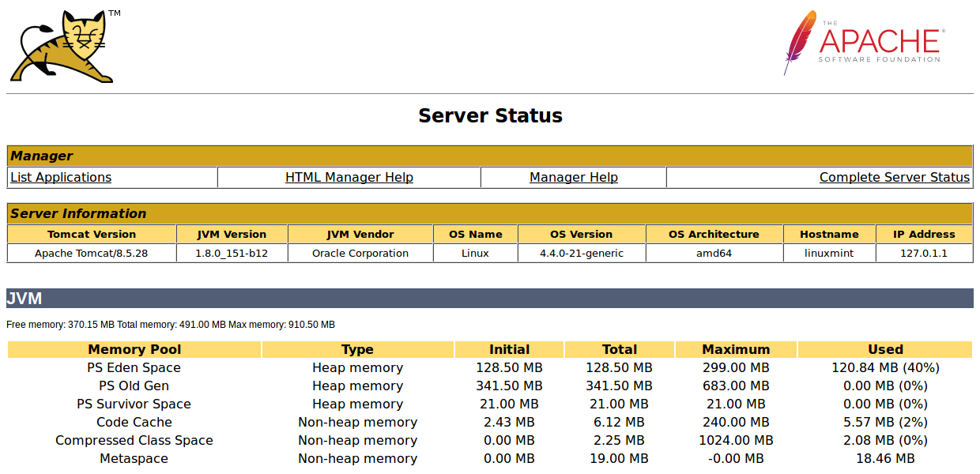This screenshot has height=474, width=980.
Task: Click the -0.00 MB maximum value
Action: [736, 459]
